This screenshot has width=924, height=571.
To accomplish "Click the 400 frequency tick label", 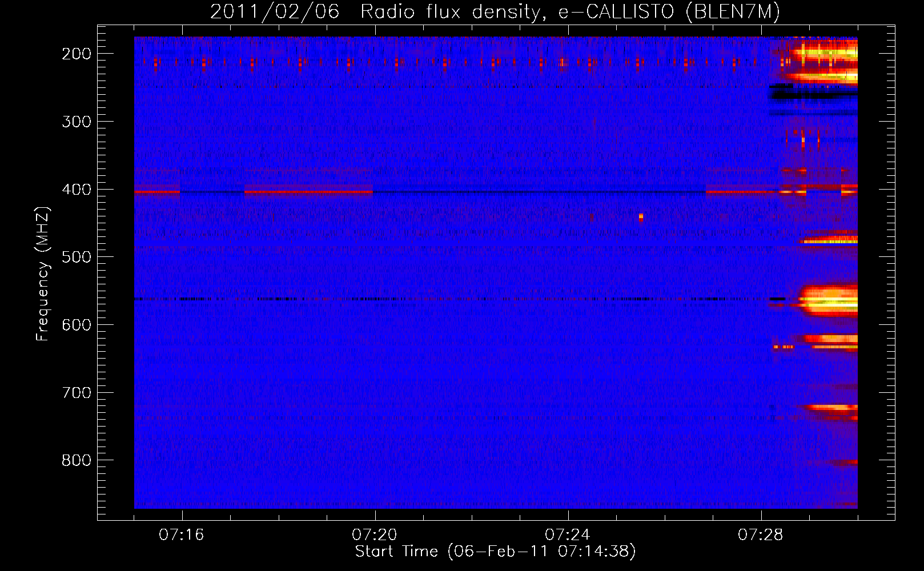I will click(x=77, y=190).
